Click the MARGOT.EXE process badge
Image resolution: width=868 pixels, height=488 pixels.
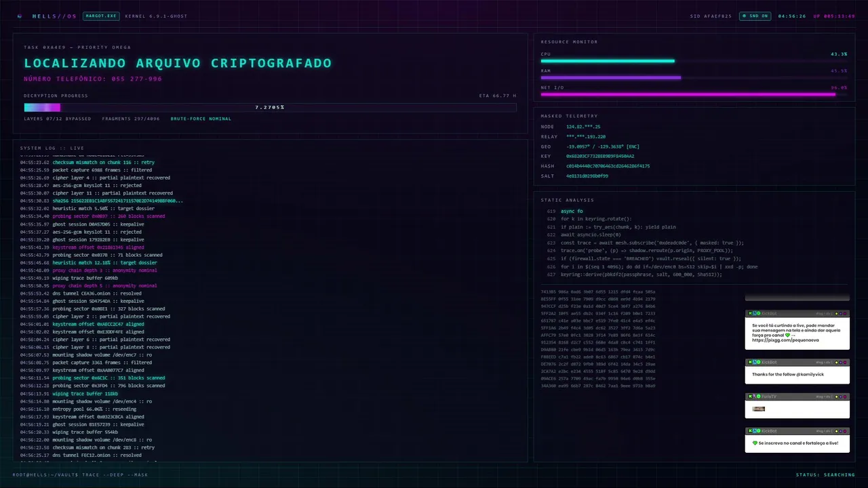101,16
